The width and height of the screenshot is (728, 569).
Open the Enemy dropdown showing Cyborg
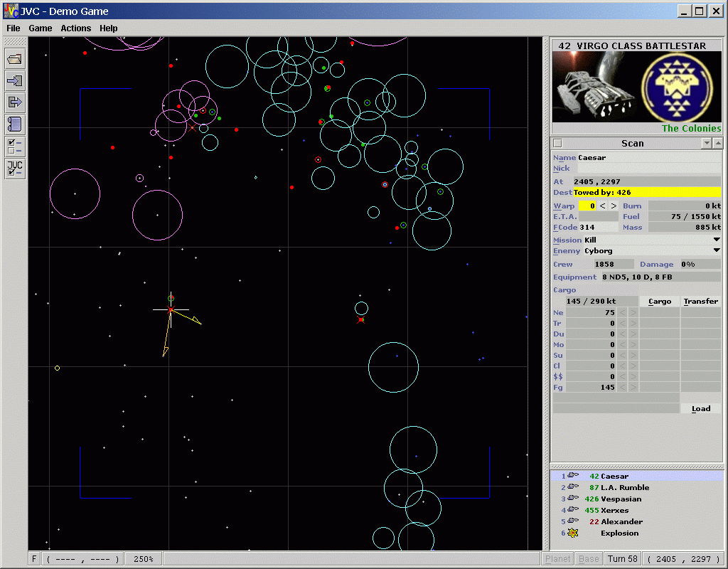tap(715, 251)
